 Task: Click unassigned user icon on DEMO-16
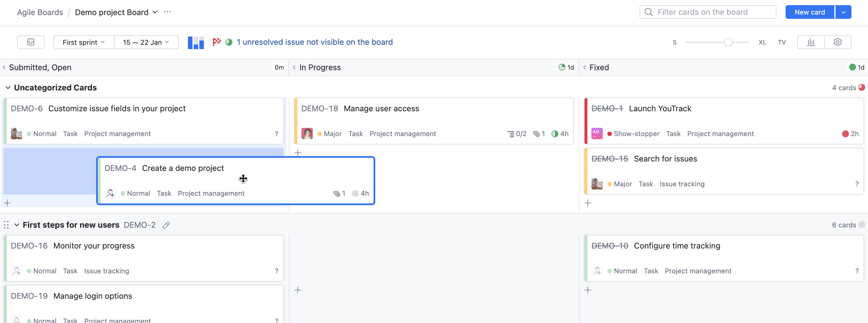tap(17, 271)
